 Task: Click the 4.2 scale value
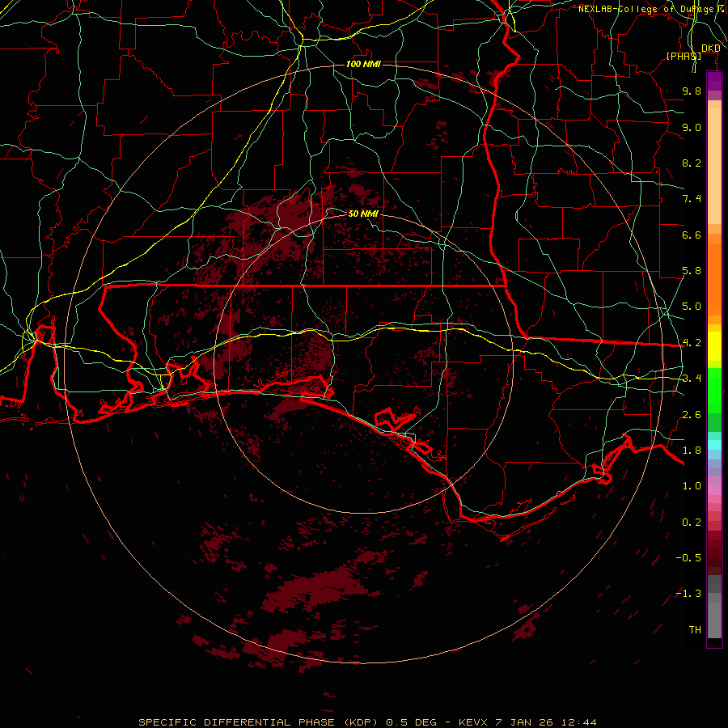pyautogui.click(x=692, y=343)
